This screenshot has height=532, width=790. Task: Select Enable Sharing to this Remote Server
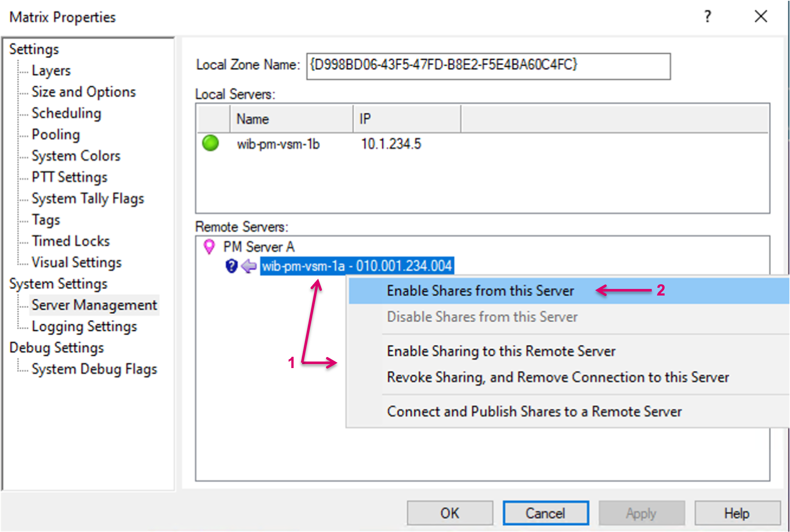click(x=501, y=351)
